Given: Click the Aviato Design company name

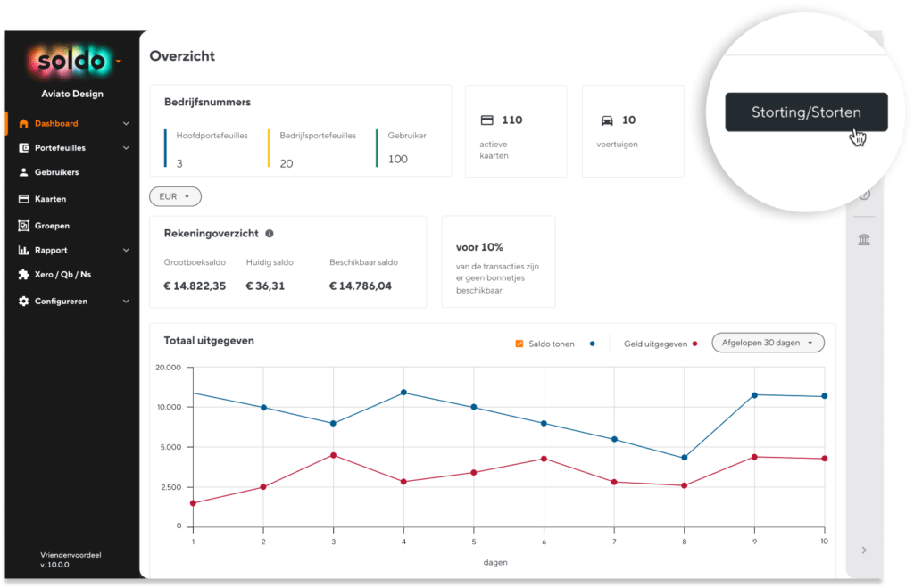Looking at the screenshot, I should point(72,94).
